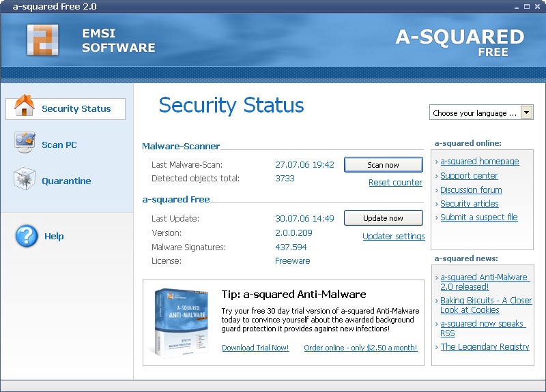This screenshot has width=546, height=392.
Task: Click the a-squared Anti-Malware product box image
Action: 180,323
